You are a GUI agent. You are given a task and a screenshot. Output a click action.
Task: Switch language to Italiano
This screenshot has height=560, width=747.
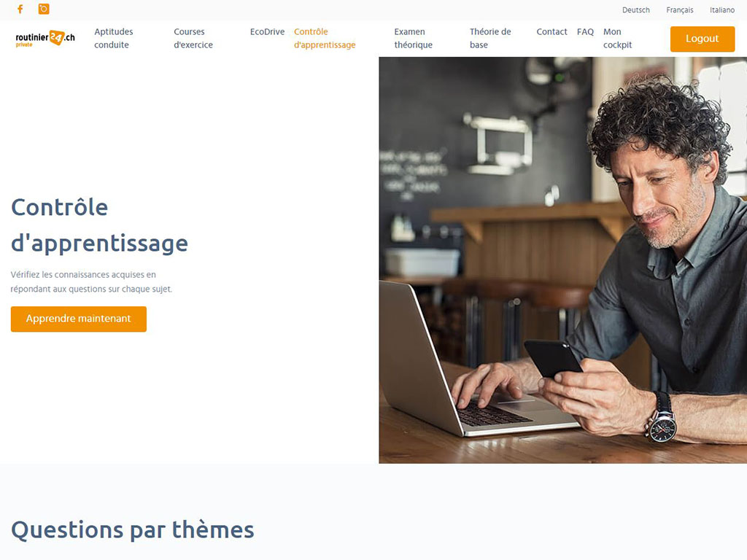point(721,10)
